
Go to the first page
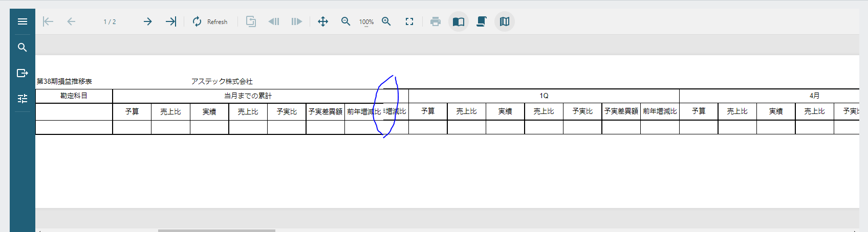[48, 21]
